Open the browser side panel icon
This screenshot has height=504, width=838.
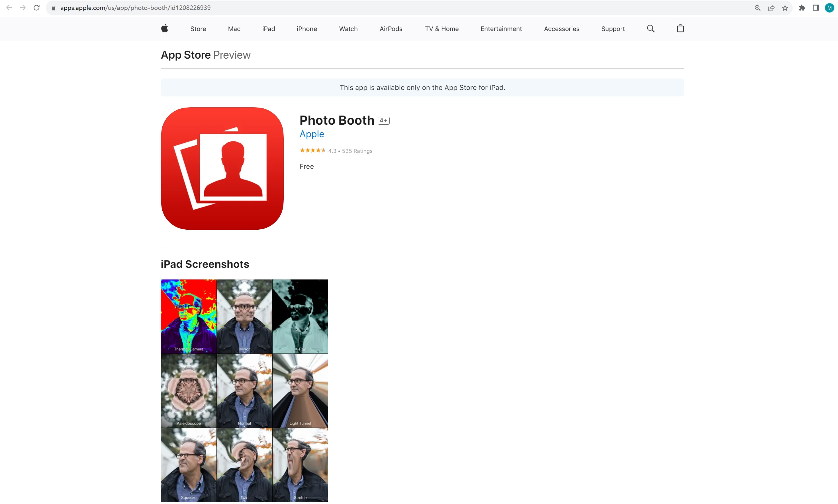click(x=815, y=7)
